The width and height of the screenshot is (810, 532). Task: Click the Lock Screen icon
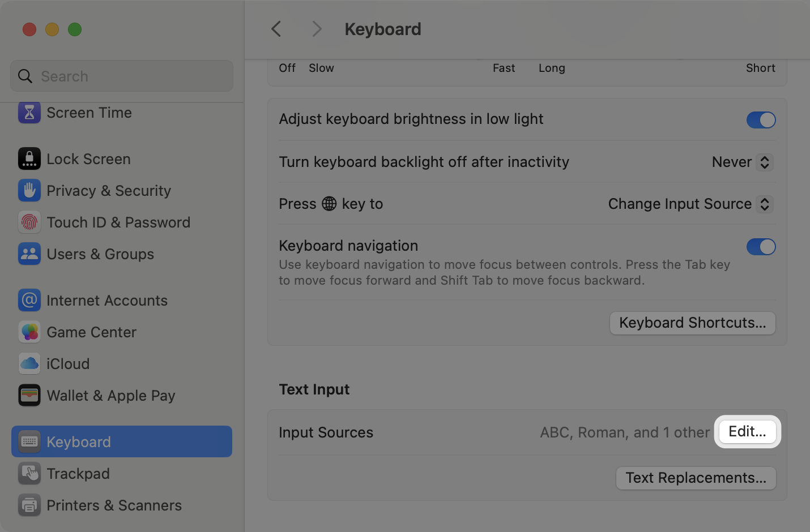(x=29, y=159)
